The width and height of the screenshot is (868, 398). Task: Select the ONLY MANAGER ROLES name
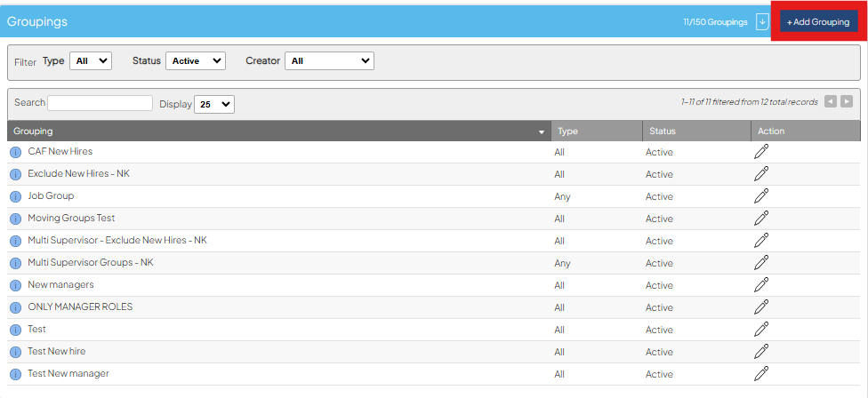point(80,306)
